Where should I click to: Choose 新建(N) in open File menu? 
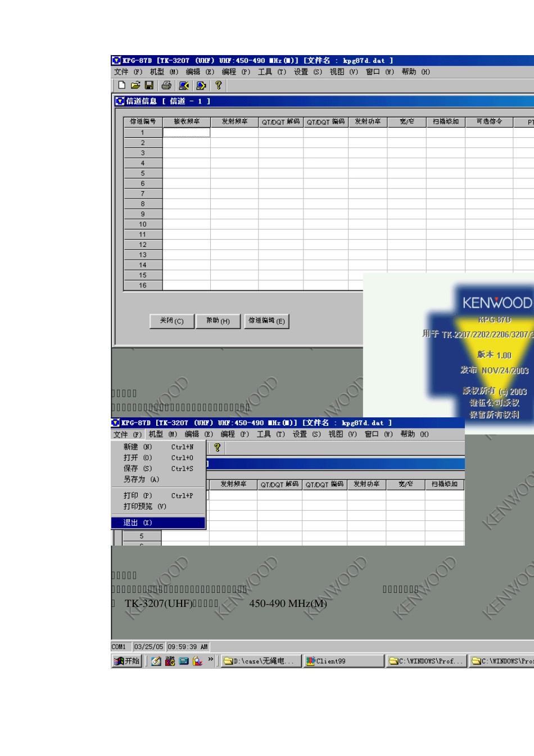(159, 447)
